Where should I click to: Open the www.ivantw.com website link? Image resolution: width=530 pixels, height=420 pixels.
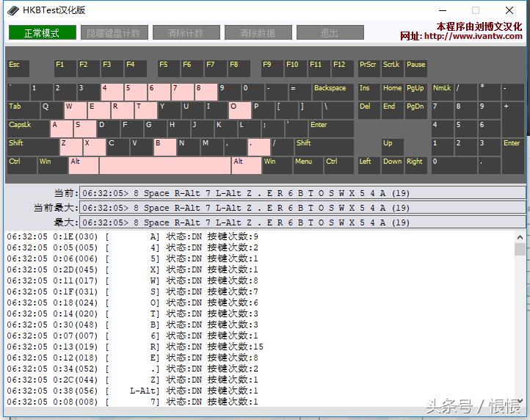[473, 36]
